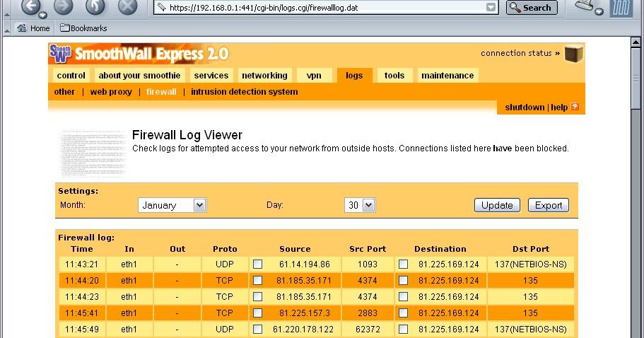Click the page lock icon in URL bar
Viewport: 644px width, 338px height.
pos(161,7)
